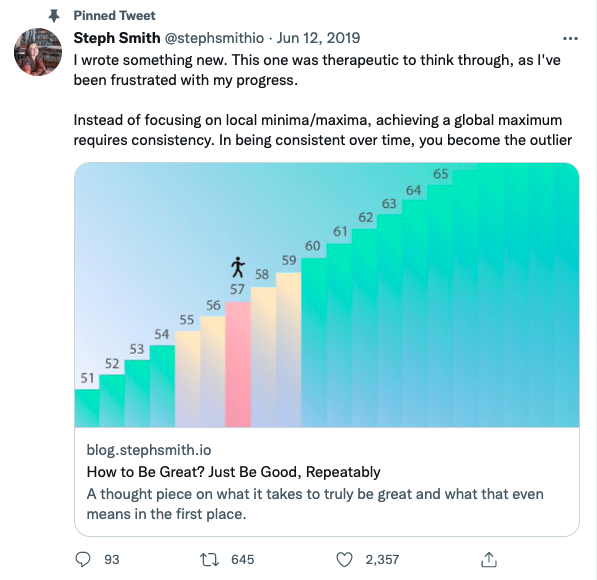Retweet using the retweet arrows icon

pos(209,559)
